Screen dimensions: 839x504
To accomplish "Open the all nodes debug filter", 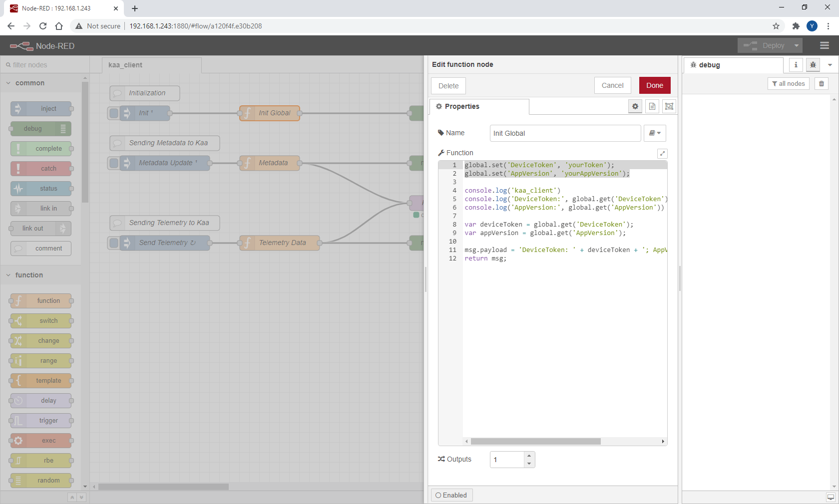I will [x=789, y=84].
